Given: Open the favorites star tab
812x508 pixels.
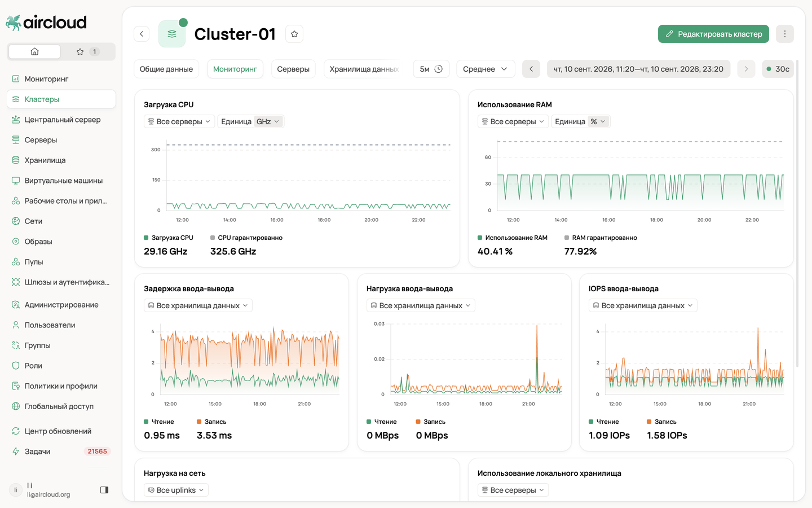Looking at the screenshot, I should [x=87, y=51].
